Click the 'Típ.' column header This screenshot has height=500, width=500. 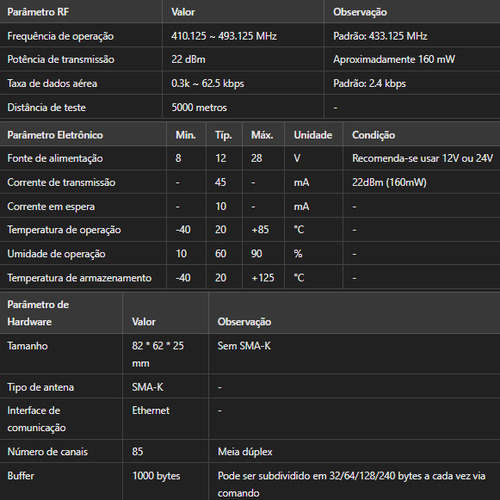[223, 135]
